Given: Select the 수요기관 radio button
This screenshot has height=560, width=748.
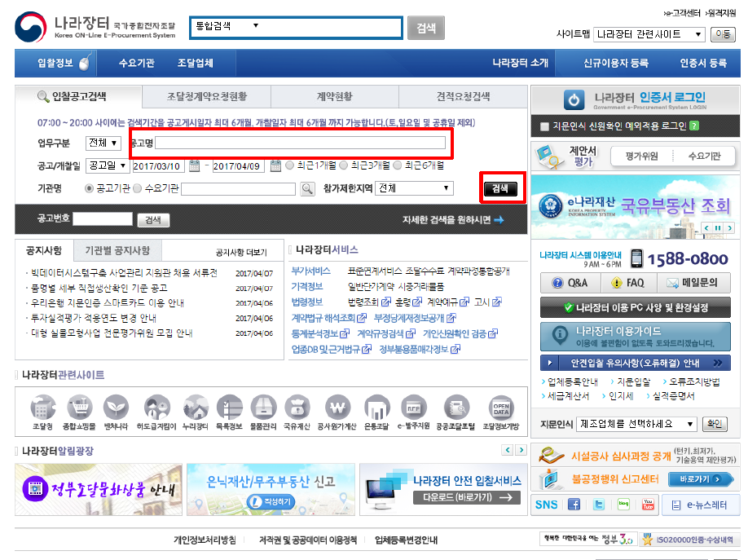Looking at the screenshot, I should [x=138, y=188].
